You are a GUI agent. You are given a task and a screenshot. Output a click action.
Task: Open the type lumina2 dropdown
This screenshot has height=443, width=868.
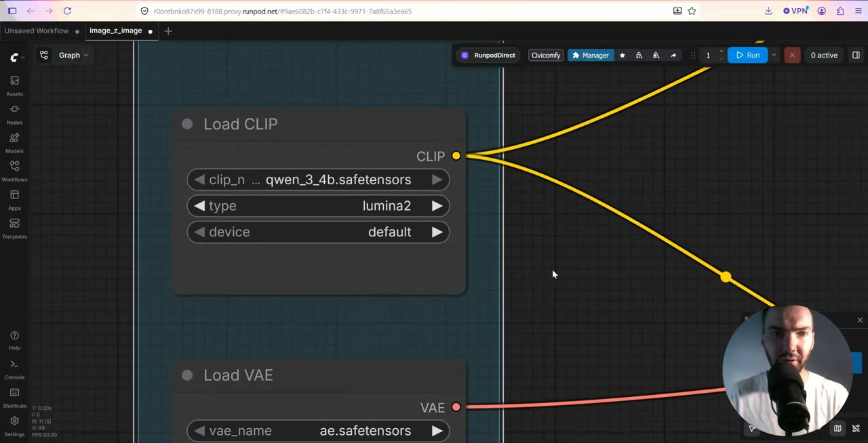click(318, 206)
